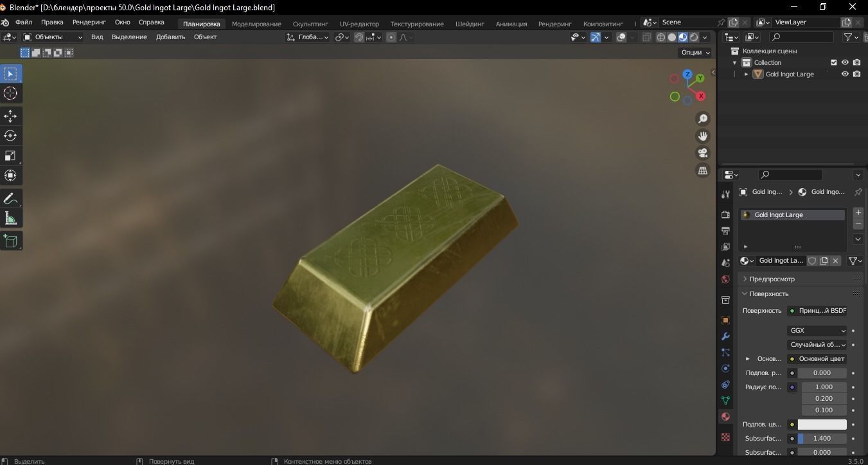Switch to the Шейдинг workspace tab

pyautogui.click(x=469, y=24)
